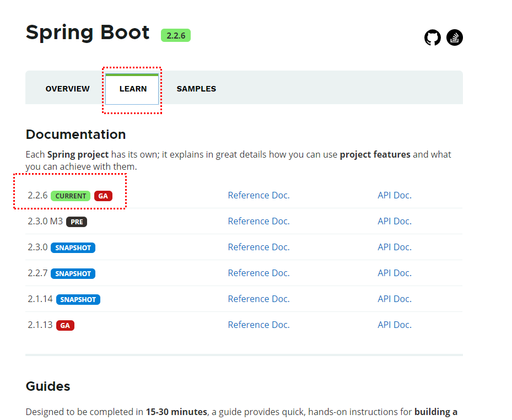The height and width of the screenshot is (420, 512).
Task: Click the green CURRENT badge
Action: click(71, 196)
